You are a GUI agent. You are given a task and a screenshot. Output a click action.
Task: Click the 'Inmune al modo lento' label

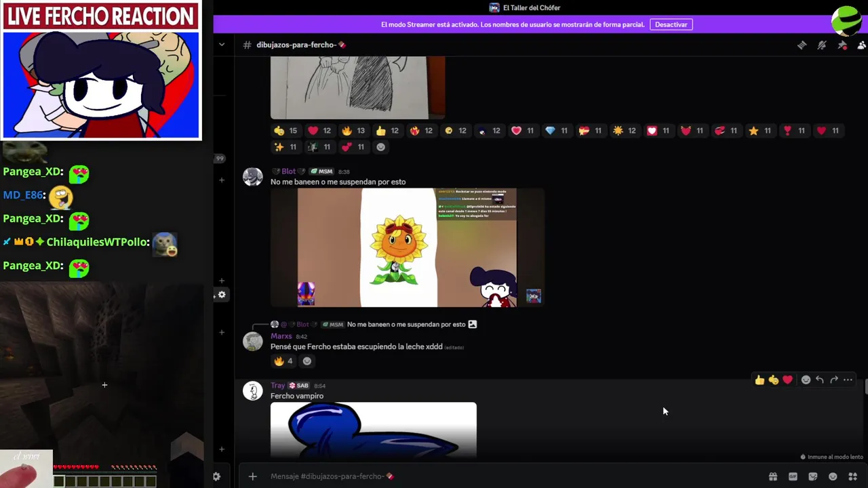pos(831,457)
